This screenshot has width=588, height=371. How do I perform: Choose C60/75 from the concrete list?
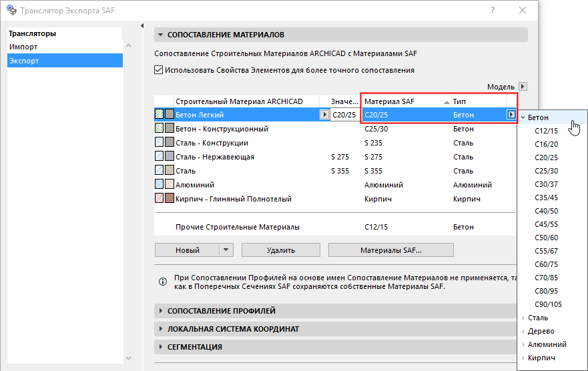click(x=546, y=264)
